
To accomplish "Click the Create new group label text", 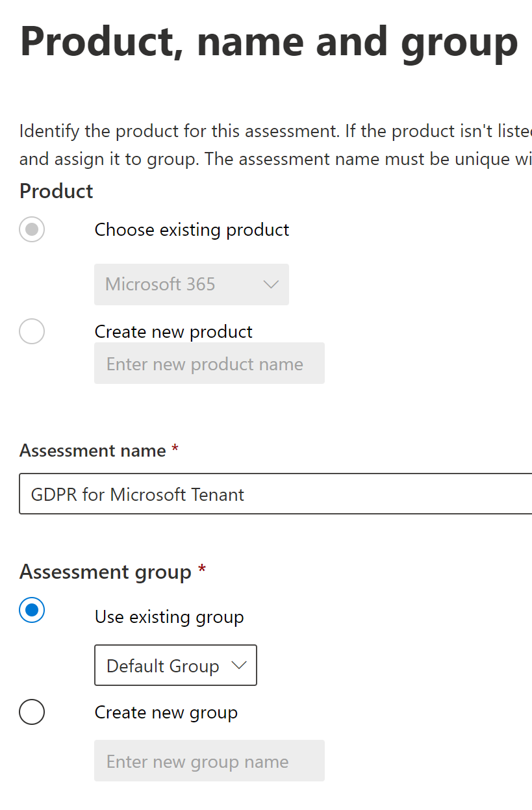I will point(166,713).
